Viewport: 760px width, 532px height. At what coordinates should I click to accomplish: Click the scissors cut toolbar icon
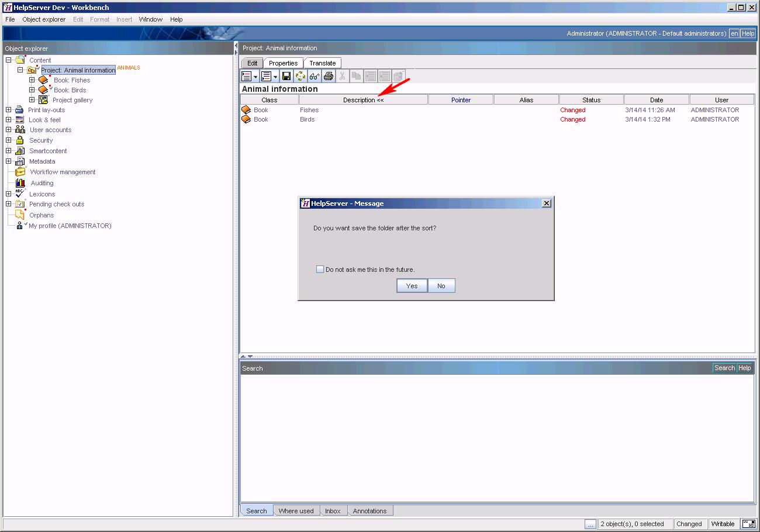343,76
